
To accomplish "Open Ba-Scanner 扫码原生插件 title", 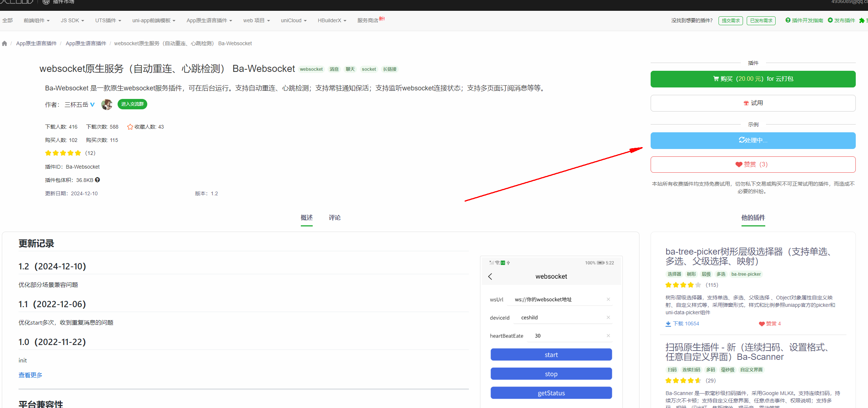I will click(747, 352).
